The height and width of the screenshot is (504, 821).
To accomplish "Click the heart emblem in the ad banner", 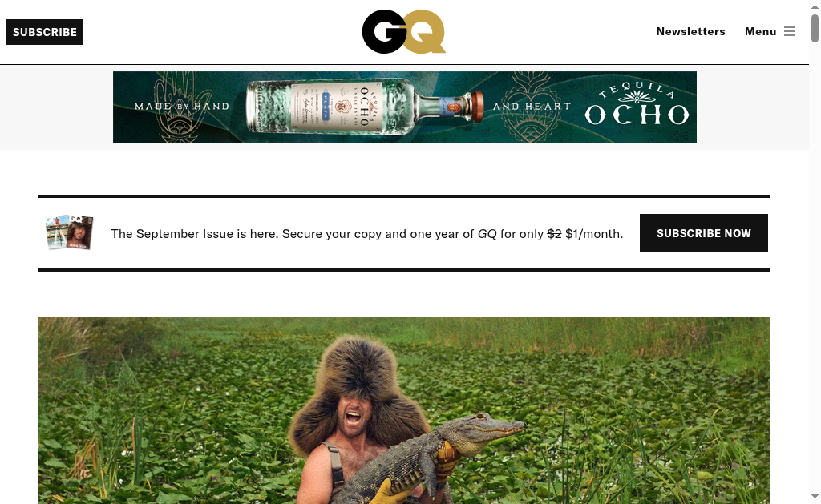I will [x=531, y=107].
